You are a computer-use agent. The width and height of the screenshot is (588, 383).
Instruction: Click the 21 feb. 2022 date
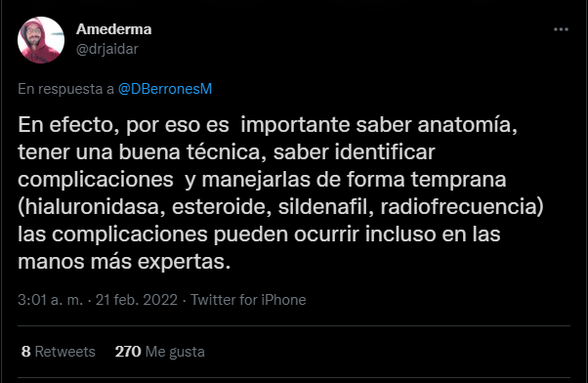[x=137, y=300]
